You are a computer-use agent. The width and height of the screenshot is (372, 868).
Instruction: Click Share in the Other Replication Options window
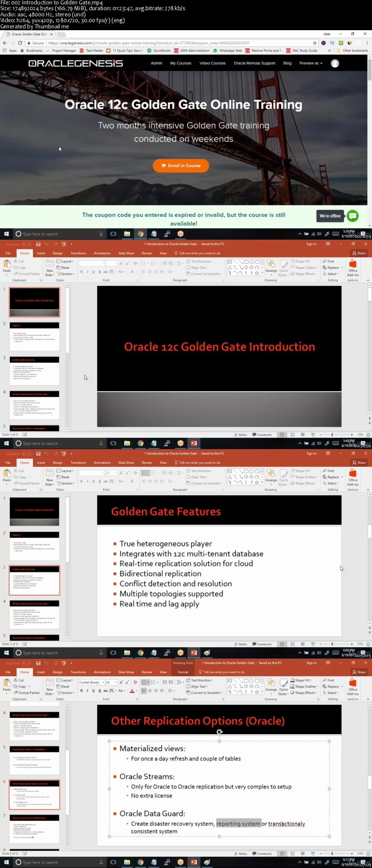(x=359, y=672)
